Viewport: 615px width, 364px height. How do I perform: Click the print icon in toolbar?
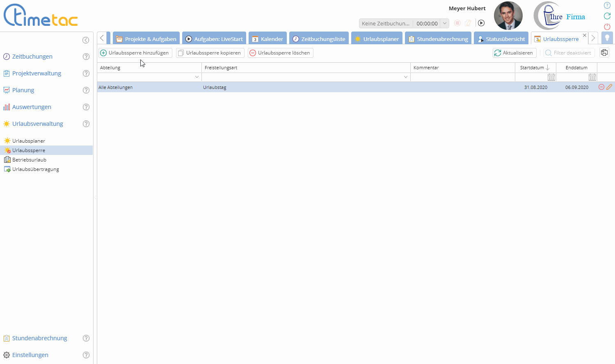[x=604, y=52]
